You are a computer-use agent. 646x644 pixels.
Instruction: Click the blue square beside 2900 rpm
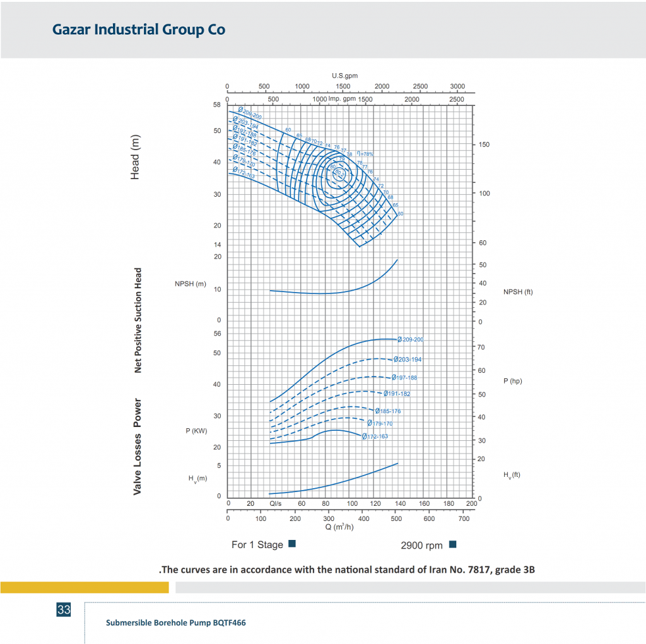[453, 544]
